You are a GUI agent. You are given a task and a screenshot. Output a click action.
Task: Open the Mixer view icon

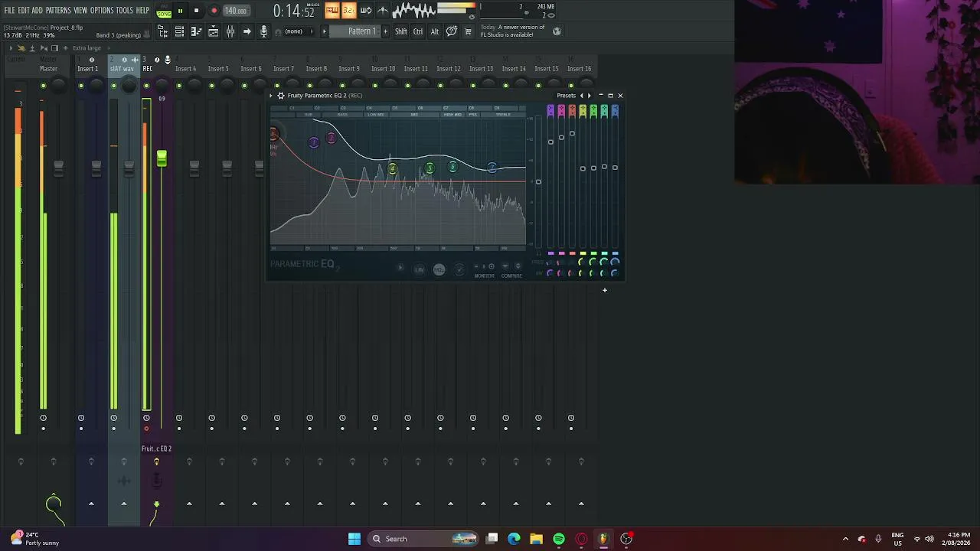coord(230,31)
